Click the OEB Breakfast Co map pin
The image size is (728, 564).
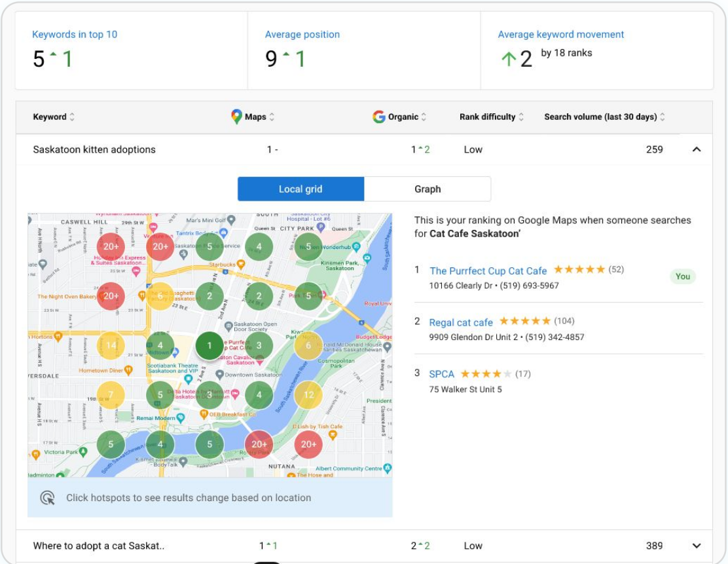point(204,413)
